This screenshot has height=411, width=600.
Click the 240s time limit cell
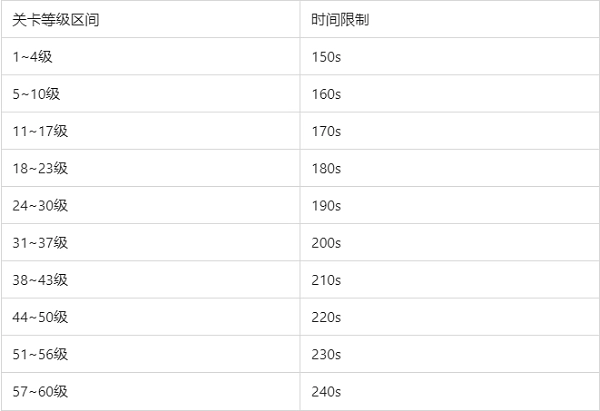click(327, 391)
